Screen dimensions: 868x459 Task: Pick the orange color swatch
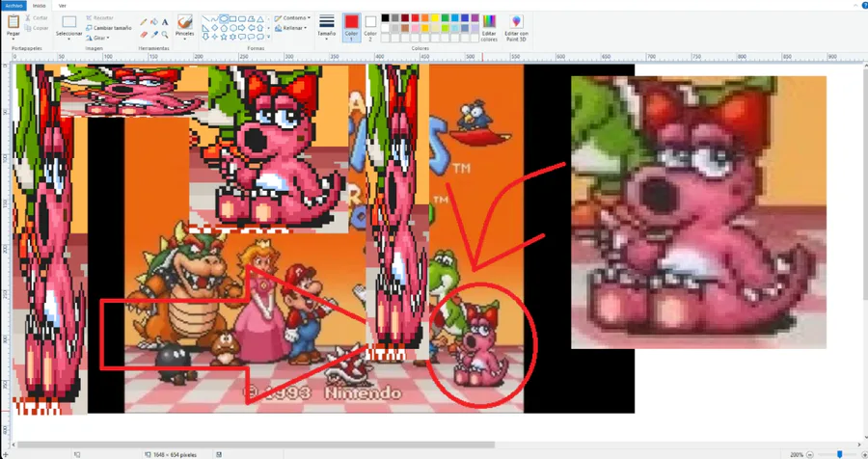(x=425, y=17)
